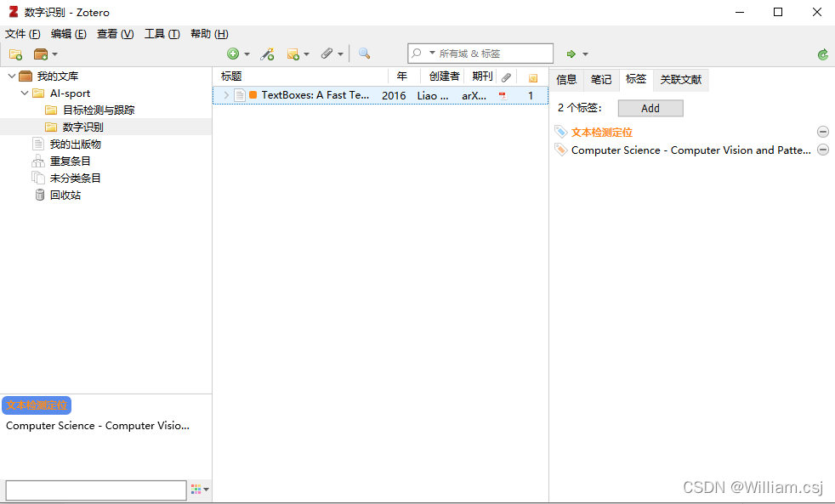Open the 帮助 (H) menu
This screenshot has width=835, height=504.
[209, 34]
